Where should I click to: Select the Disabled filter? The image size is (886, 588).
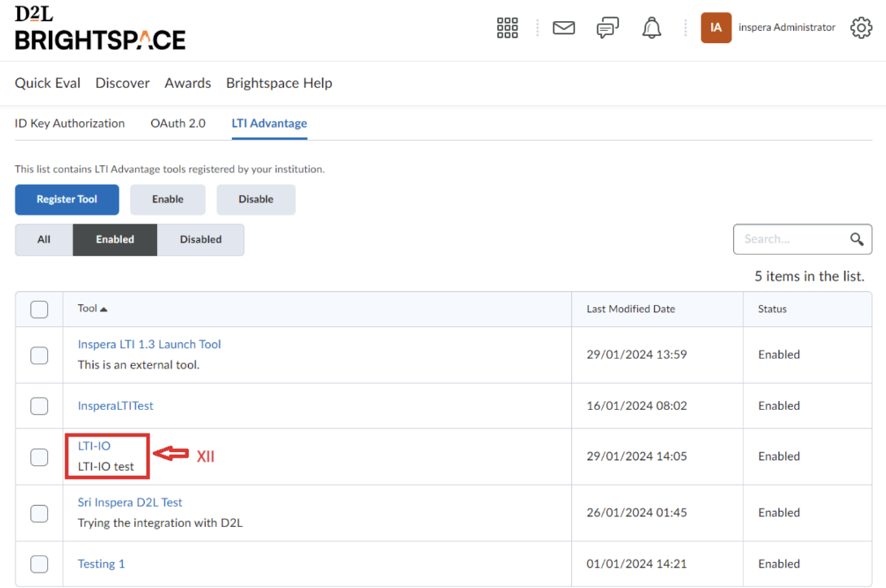[201, 239]
